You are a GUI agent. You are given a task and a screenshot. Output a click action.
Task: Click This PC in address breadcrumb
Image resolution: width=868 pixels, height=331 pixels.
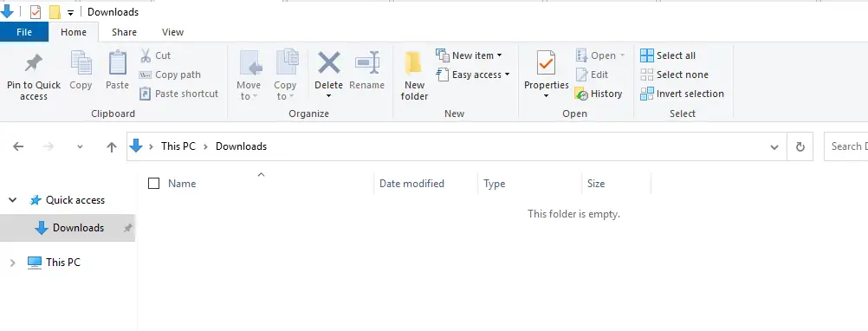coord(178,146)
